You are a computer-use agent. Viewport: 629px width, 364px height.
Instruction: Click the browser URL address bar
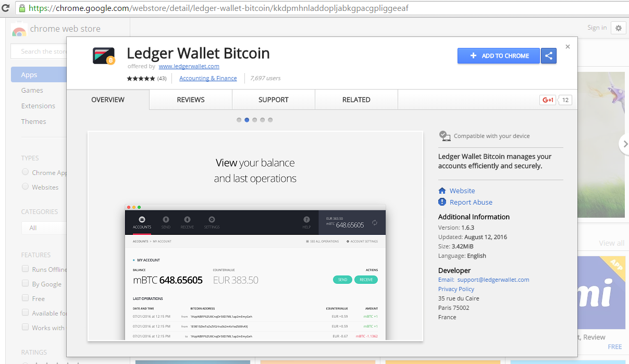point(322,8)
